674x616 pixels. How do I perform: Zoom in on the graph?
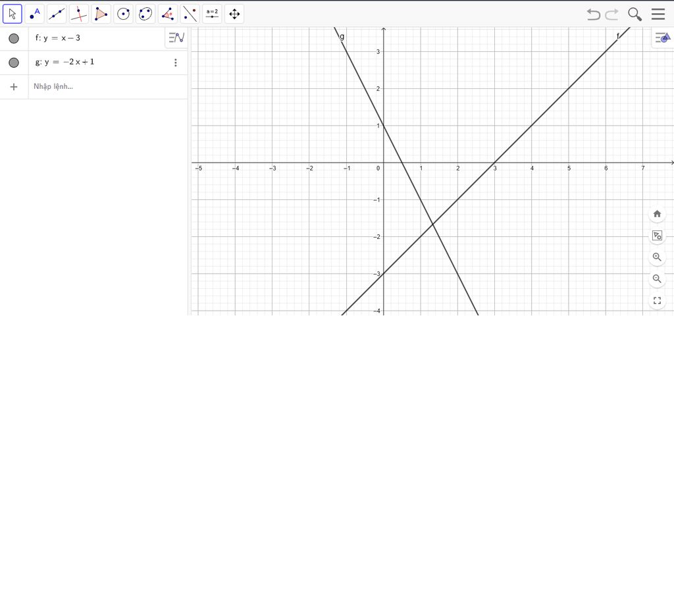pyautogui.click(x=657, y=257)
